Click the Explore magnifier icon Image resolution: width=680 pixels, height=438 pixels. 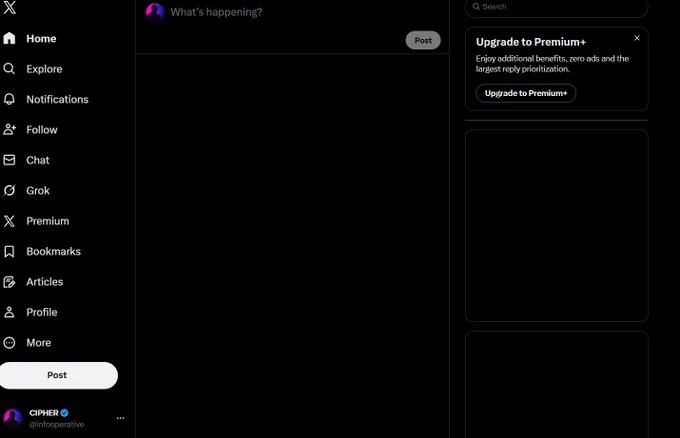pyautogui.click(x=9, y=69)
